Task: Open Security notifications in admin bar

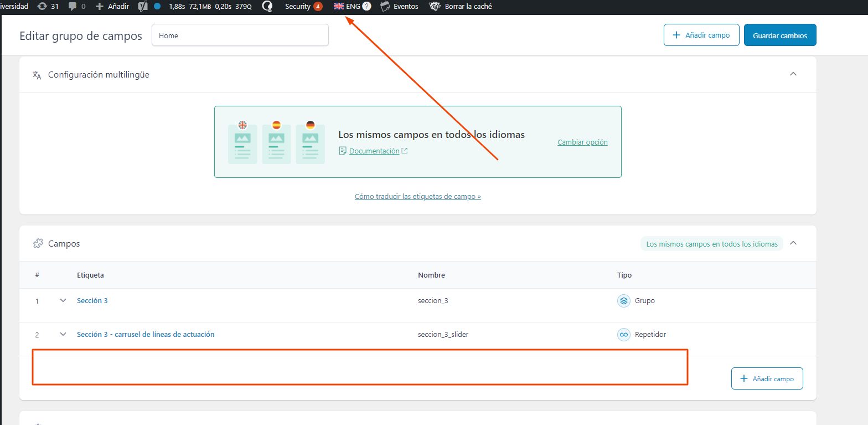Action: [303, 7]
